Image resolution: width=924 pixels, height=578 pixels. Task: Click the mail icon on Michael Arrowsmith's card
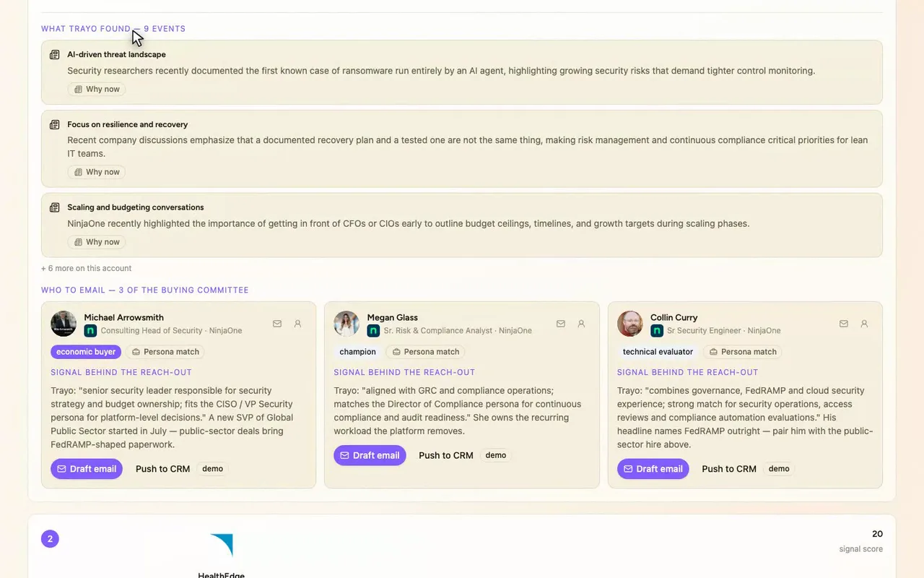tap(277, 324)
